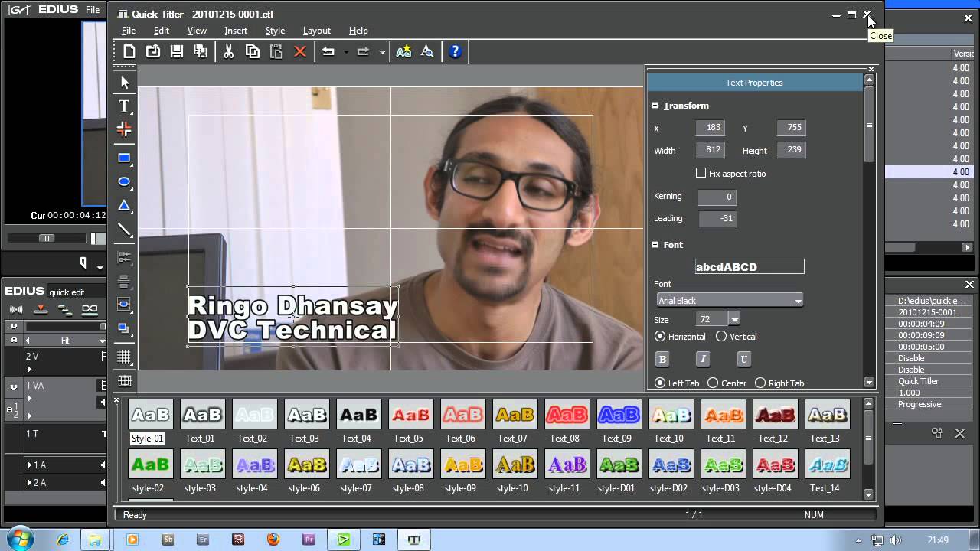
Task: Open the Insert menu
Action: (236, 31)
